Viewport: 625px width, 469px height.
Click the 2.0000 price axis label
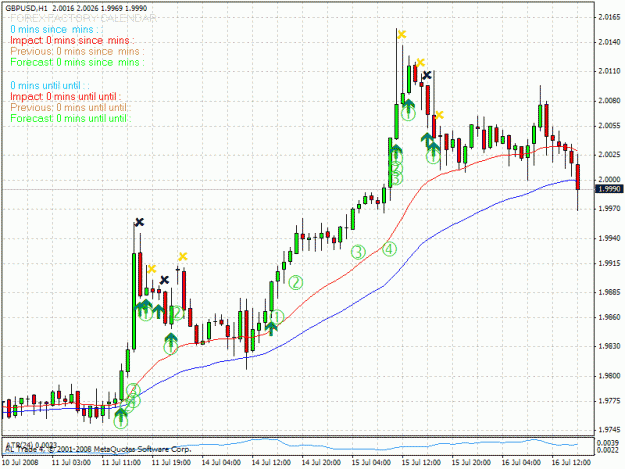(609, 180)
